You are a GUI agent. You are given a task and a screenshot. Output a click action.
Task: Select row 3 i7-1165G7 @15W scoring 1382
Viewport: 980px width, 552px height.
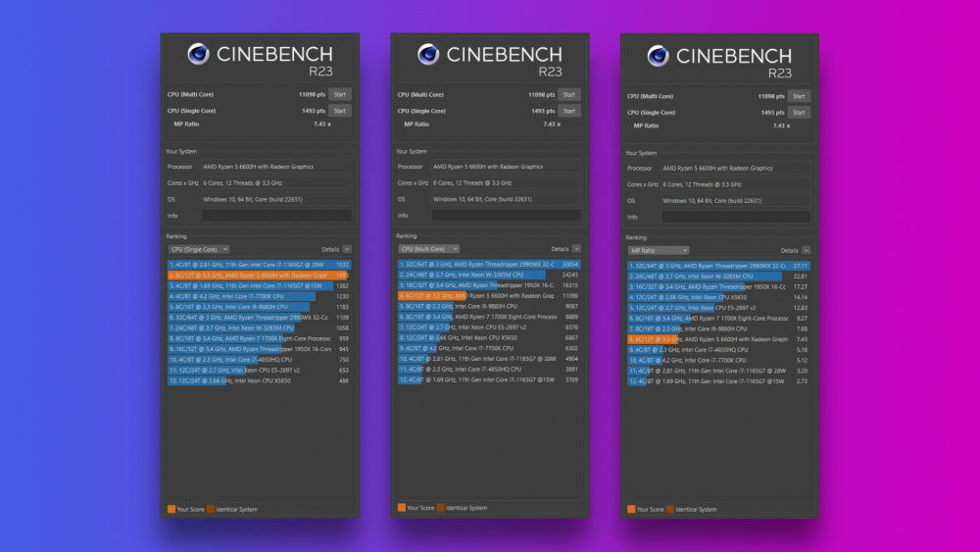tap(260, 285)
